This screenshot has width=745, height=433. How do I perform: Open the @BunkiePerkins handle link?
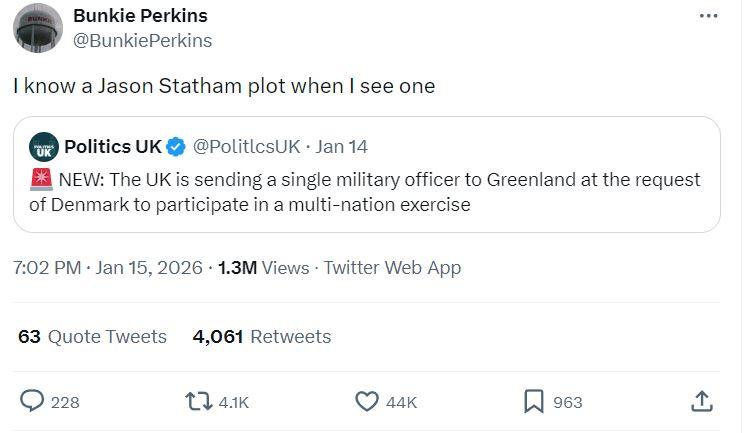click(143, 40)
